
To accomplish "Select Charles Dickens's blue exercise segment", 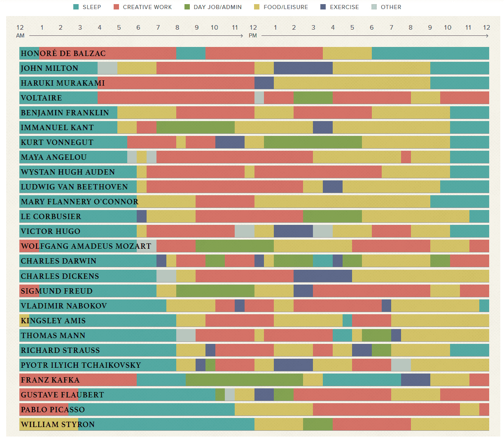I will pos(322,276).
